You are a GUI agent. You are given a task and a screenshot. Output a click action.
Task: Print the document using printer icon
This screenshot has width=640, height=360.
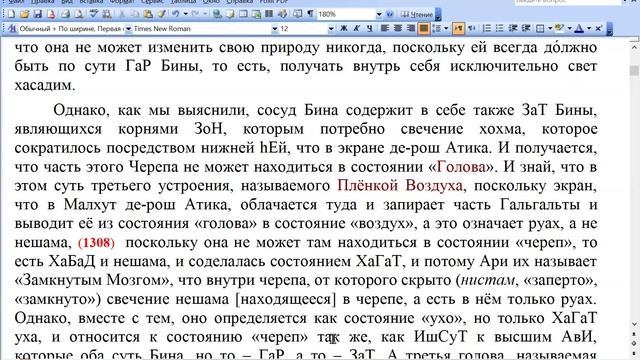point(66,14)
